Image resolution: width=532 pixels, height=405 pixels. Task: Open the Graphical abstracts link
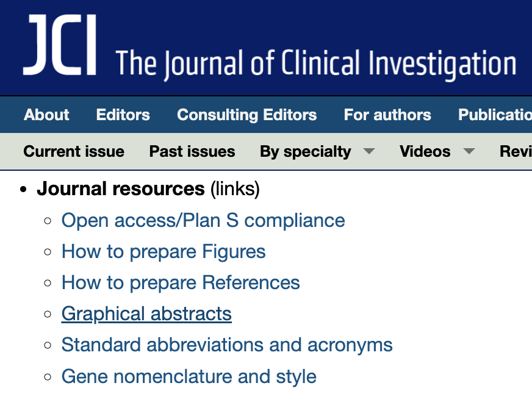tap(146, 314)
